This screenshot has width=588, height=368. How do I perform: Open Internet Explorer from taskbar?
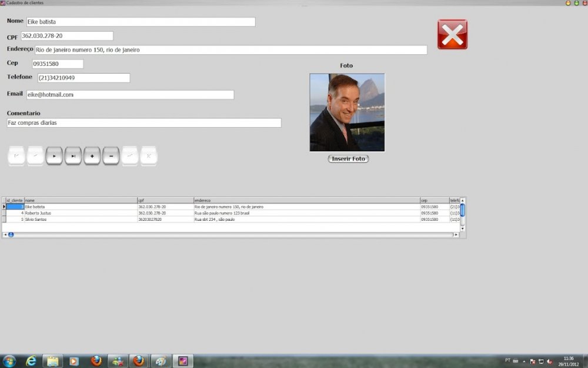31,361
